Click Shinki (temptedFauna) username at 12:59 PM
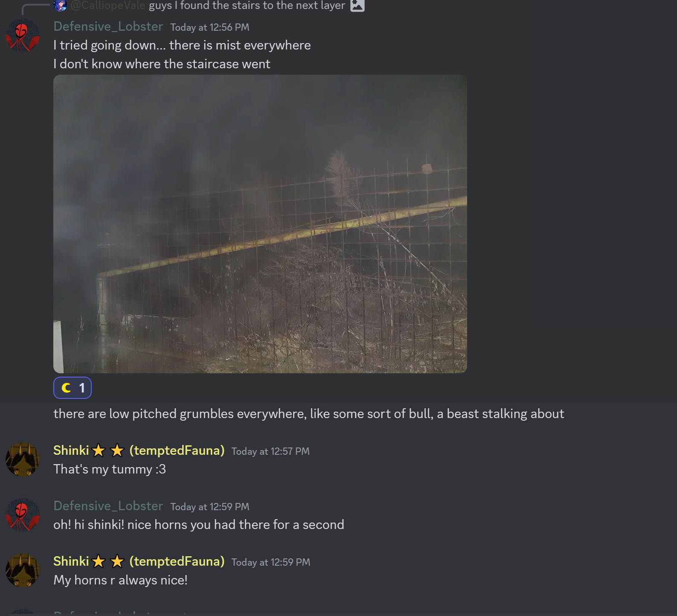Screen dimensions: 677x616 (139, 561)
